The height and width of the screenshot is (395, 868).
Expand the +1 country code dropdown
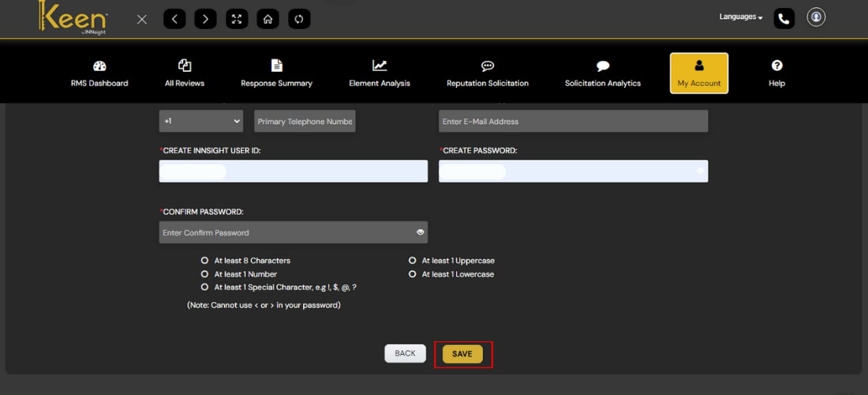tap(201, 122)
